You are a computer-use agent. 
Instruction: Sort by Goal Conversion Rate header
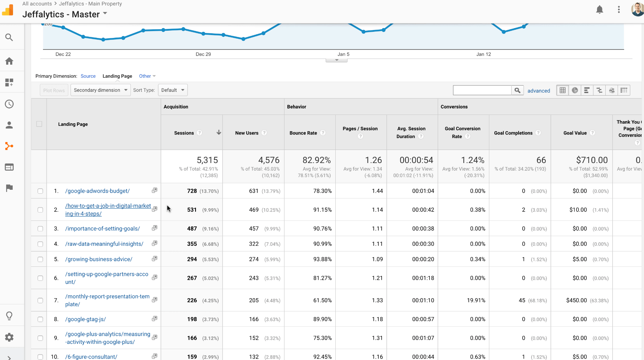coord(463,132)
